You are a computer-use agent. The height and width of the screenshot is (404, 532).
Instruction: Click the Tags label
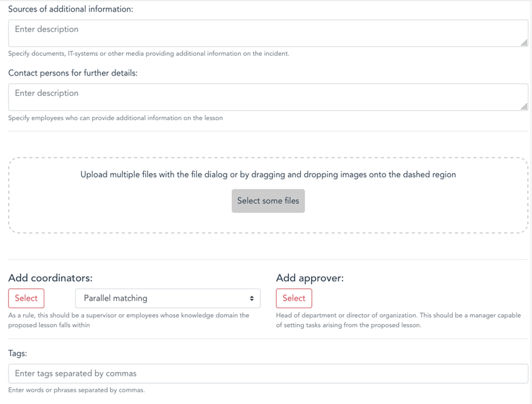(x=17, y=354)
